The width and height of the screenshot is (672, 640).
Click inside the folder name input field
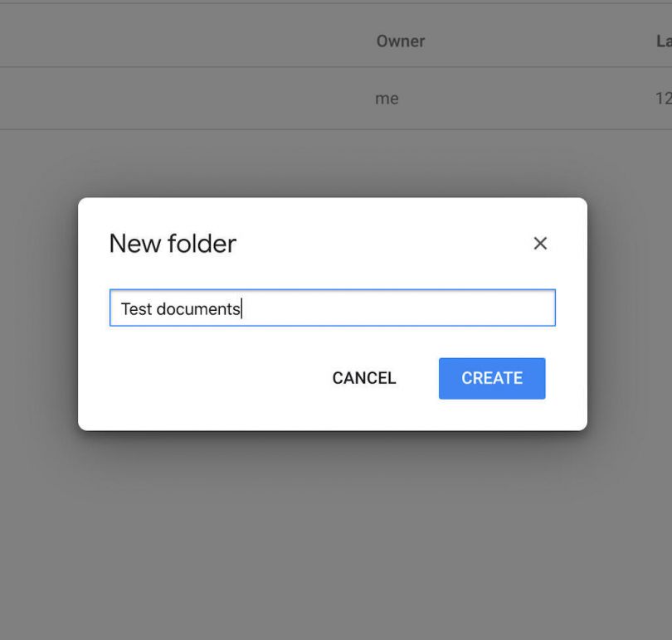coord(332,308)
